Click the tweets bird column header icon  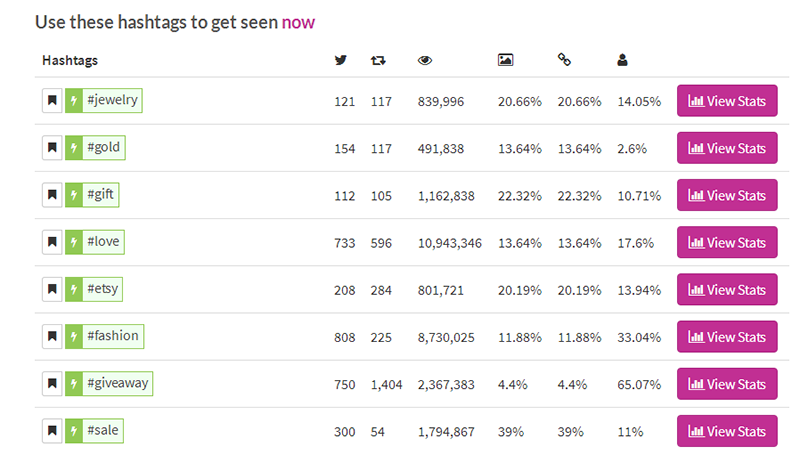point(341,60)
